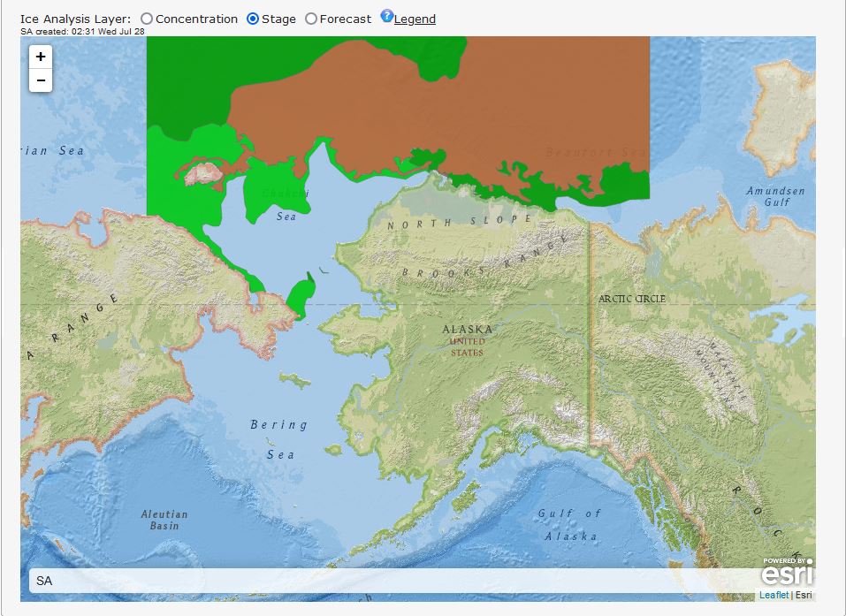Click the Gulf of Alaska label
Image resolution: width=846 pixels, height=616 pixels.
tap(570, 524)
